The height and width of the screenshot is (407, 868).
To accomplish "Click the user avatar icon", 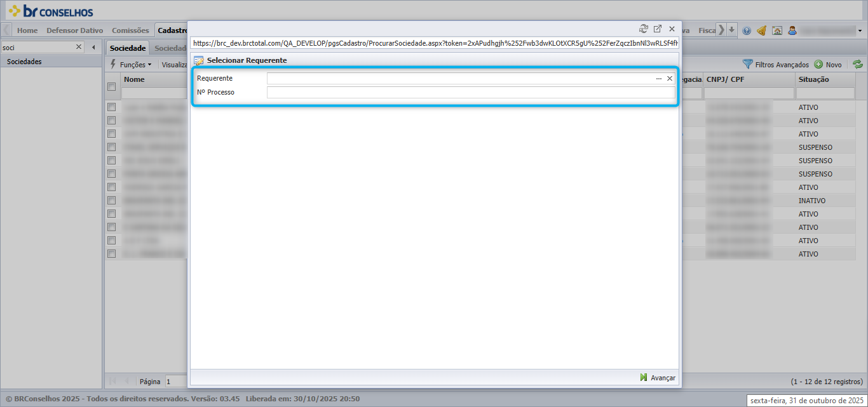I will click(792, 30).
